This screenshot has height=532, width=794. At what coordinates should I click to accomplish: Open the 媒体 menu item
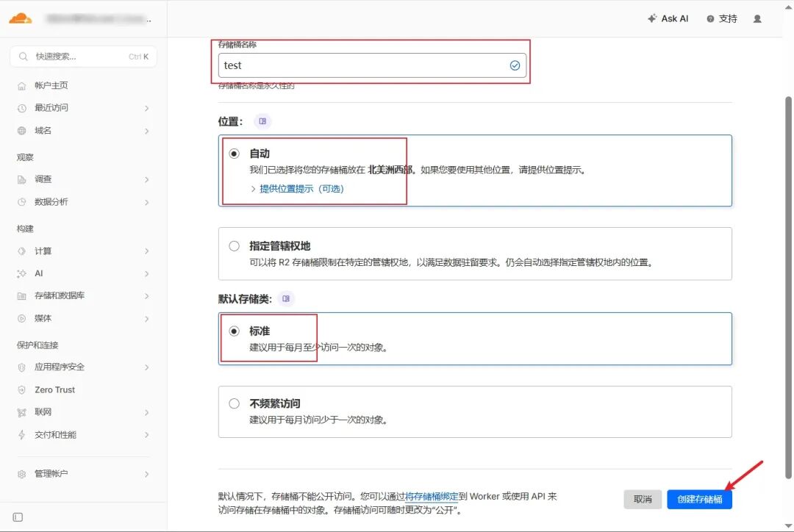click(84, 318)
